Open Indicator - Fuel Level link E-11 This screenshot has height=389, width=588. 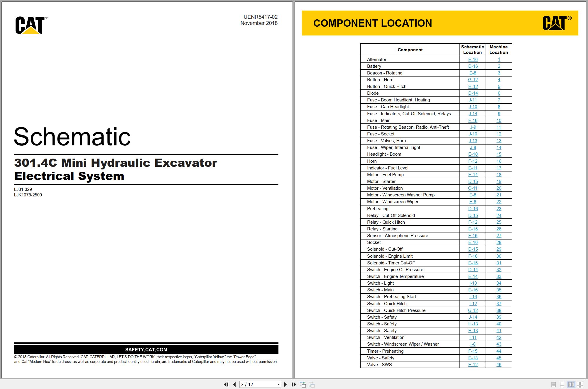click(x=473, y=168)
